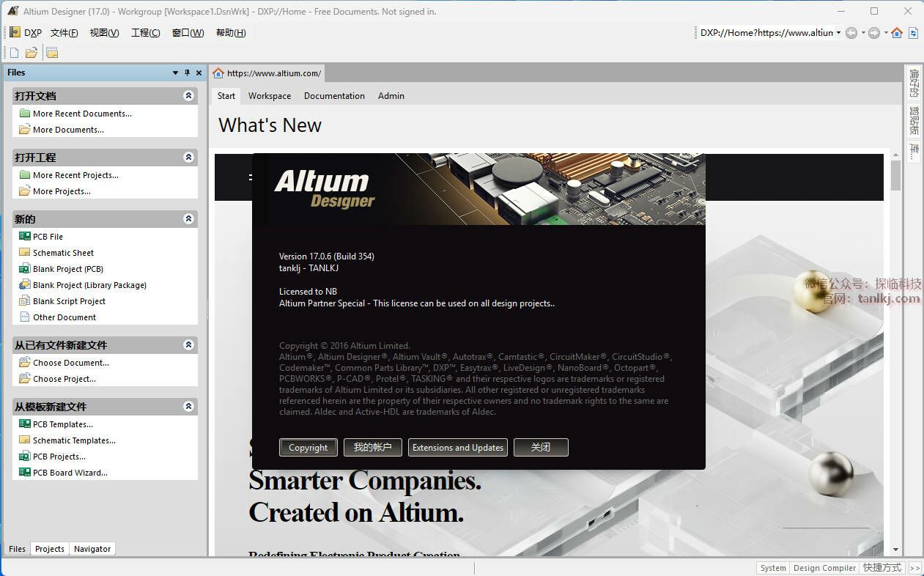Open the 工程(C) menu
The width and height of the screenshot is (924, 576).
tap(145, 33)
